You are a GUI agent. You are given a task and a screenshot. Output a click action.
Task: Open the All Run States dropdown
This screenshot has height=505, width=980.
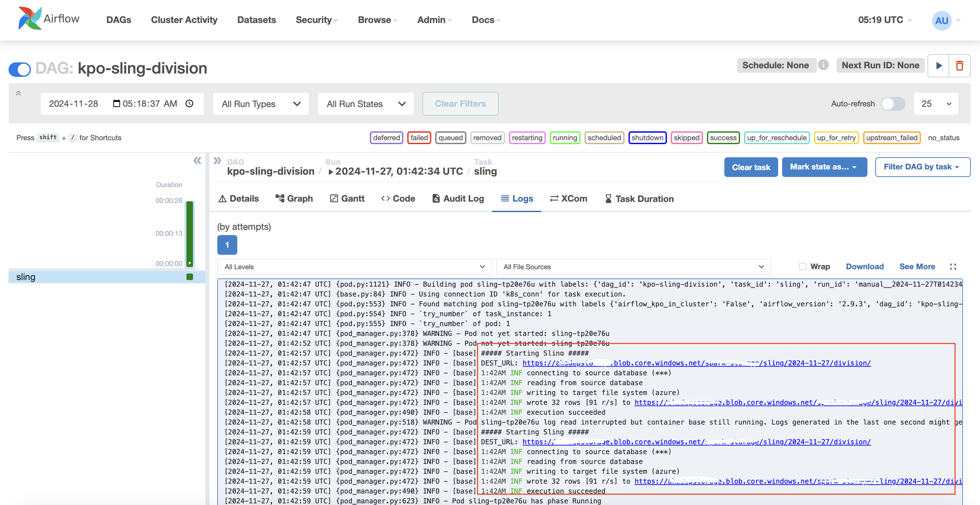click(x=366, y=104)
